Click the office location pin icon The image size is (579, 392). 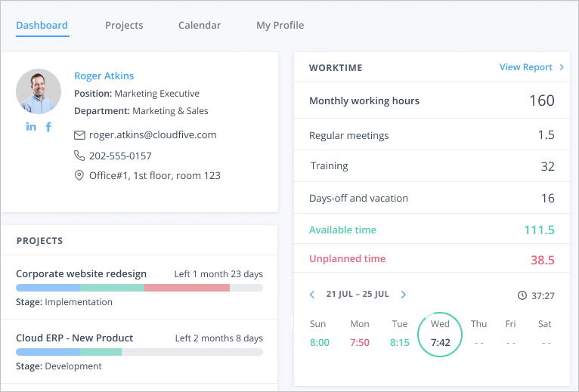click(x=79, y=175)
